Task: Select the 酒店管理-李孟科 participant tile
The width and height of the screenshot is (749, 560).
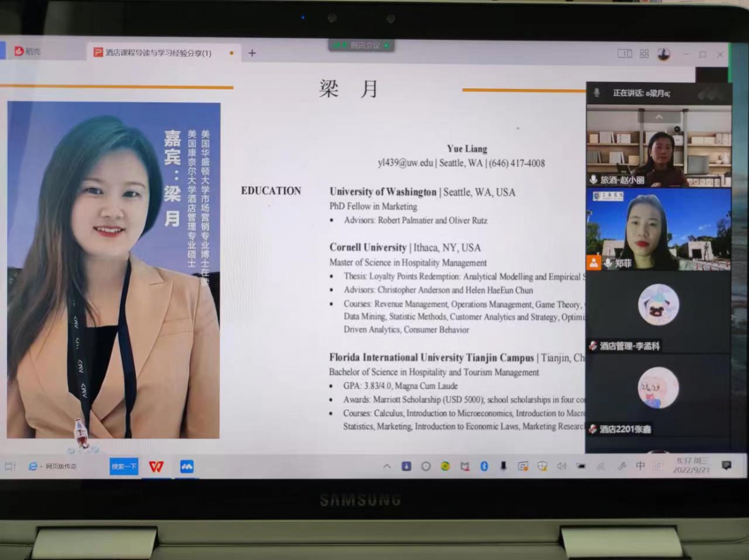Action: tap(658, 312)
